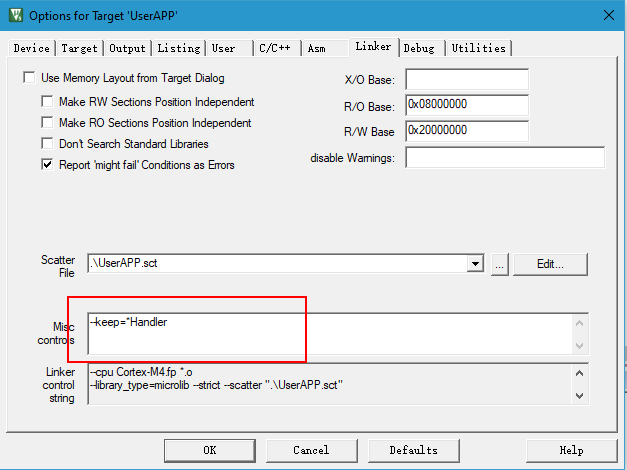Click the R/W Base address field

pyautogui.click(x=467, y=131)
